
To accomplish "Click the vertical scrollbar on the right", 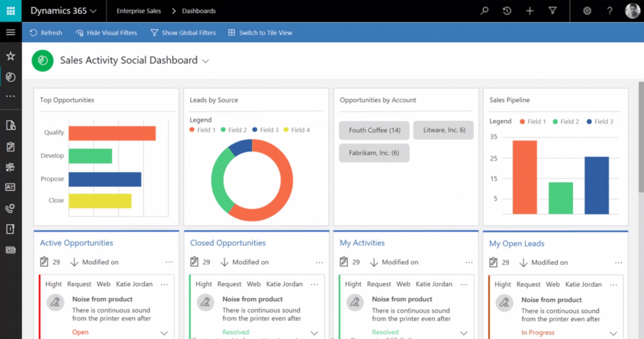I will click(x=641, y=137).
